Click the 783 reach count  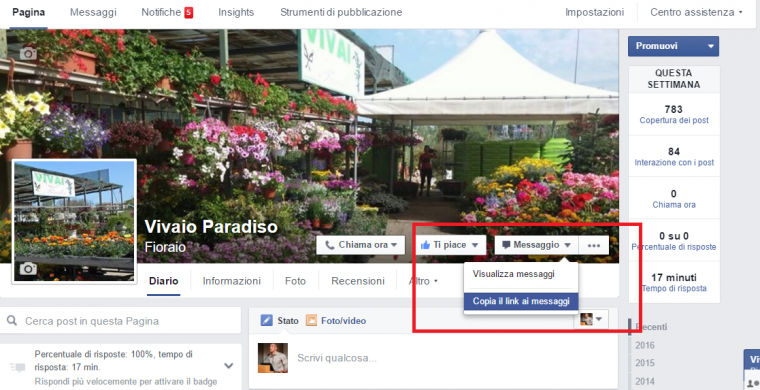coord(674,109)
